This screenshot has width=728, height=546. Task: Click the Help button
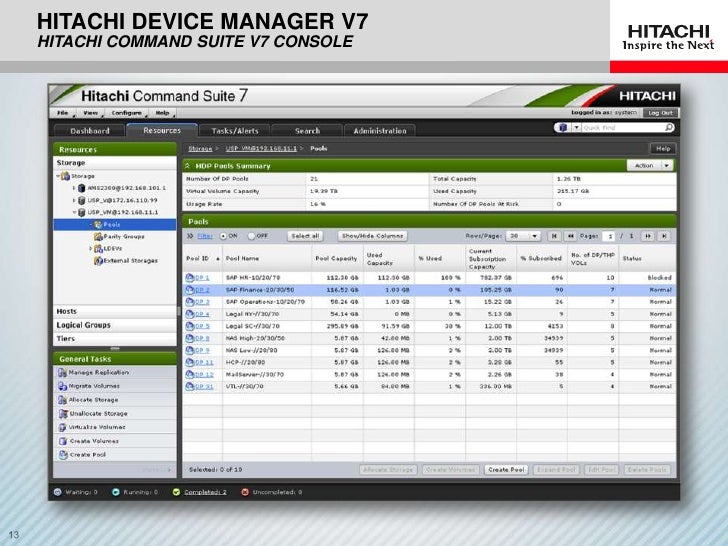tap(663, 149)
